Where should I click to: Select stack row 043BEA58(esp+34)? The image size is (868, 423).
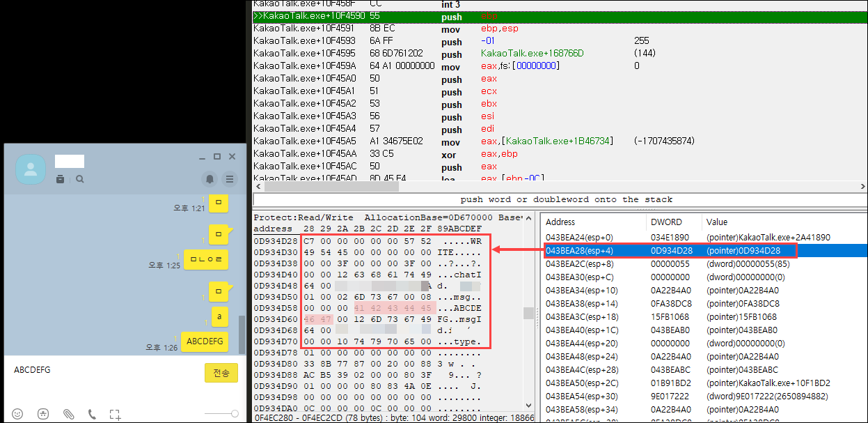[704, 409]
